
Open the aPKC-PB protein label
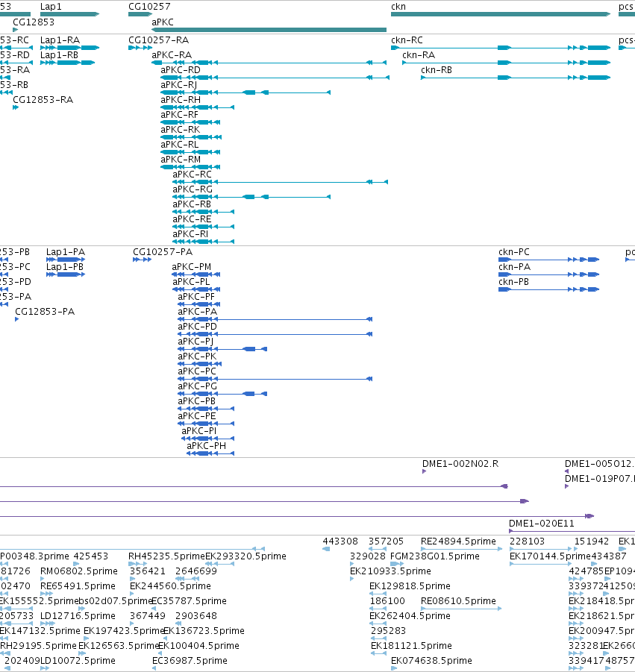point(197,401)
